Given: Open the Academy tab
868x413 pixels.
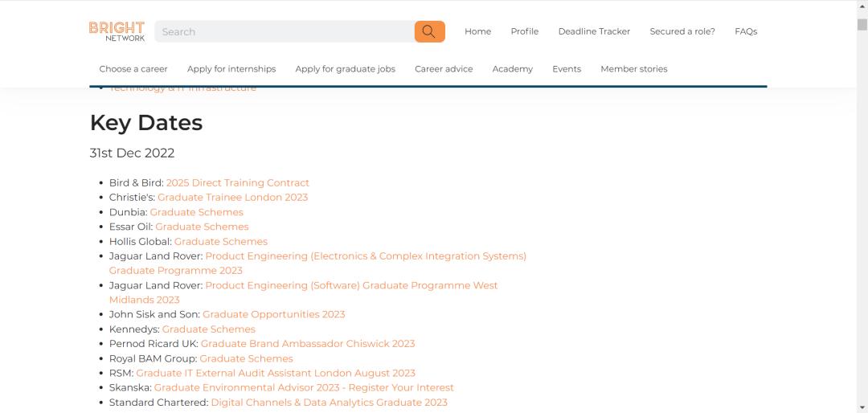Looking at the screenshot, I should [x=512, y=69].
